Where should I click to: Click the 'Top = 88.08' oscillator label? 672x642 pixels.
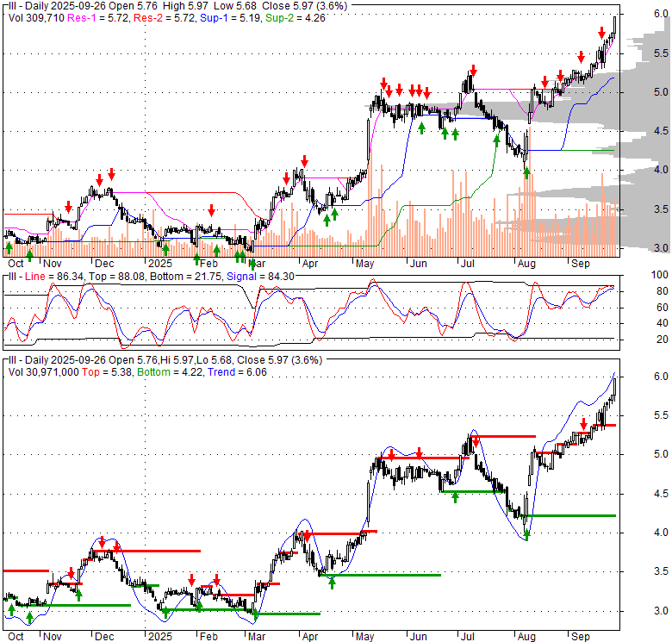[115, 277]
